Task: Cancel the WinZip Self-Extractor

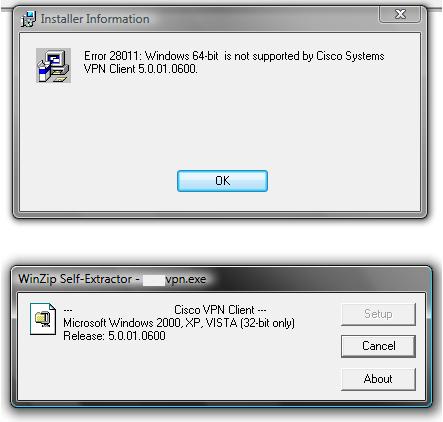Action: click(378, 346)
